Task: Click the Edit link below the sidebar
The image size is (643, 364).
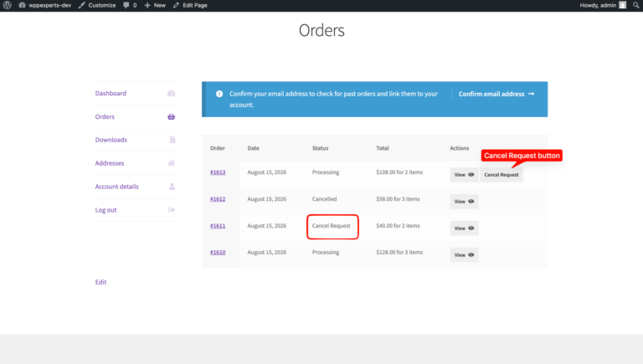Action: [100, 282]
